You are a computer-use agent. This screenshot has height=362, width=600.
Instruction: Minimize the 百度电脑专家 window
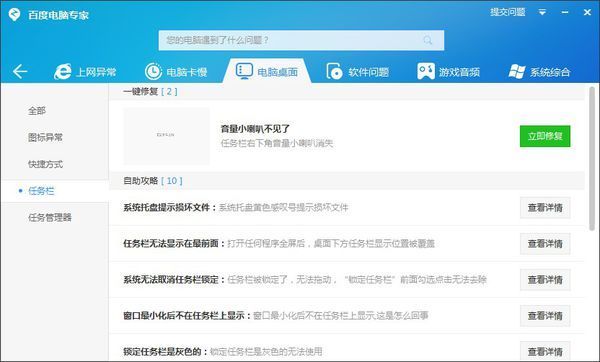[x=565, y=12]
